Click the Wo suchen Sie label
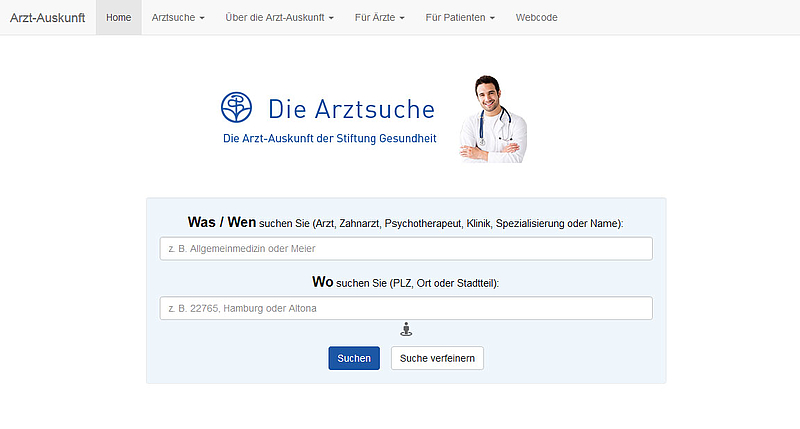800x429 pixels. (x=406, y=282)
